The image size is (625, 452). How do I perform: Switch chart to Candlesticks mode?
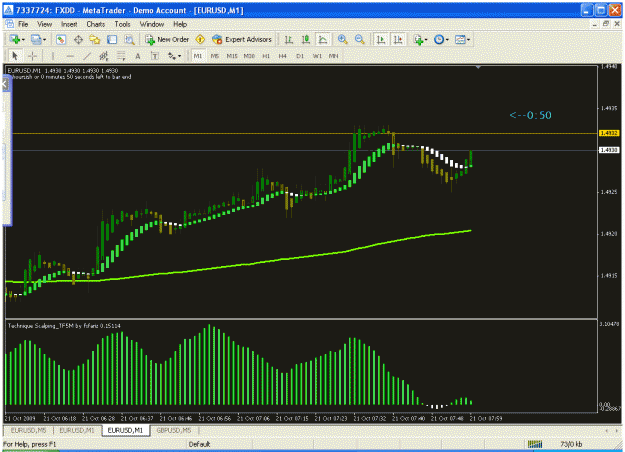[306, 39]
